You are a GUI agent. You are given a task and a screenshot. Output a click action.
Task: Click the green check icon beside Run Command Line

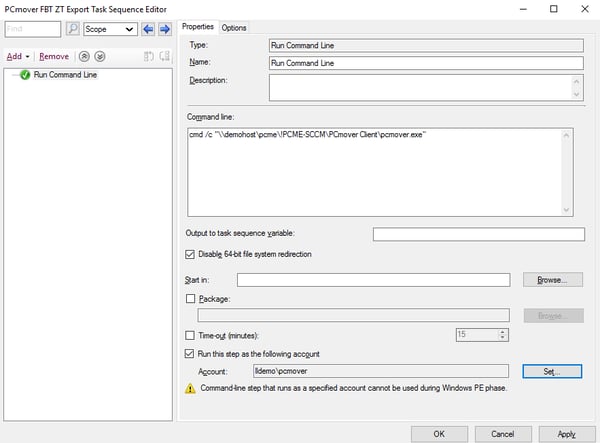click(x=25, y=75)
